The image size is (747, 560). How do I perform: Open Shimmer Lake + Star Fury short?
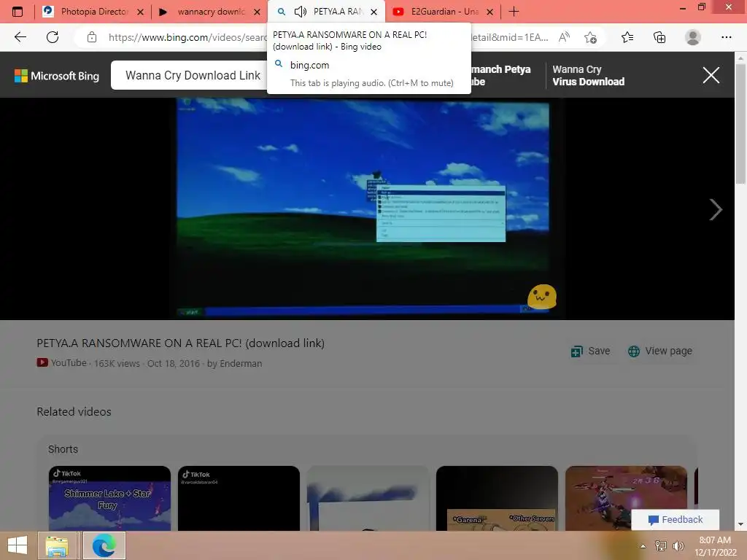click(x=109, y=498)
